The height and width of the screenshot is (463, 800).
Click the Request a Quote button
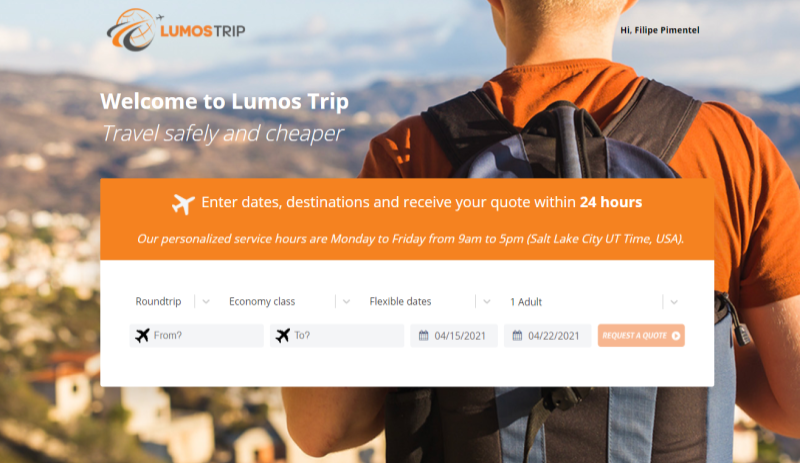[x=641, y=335]
